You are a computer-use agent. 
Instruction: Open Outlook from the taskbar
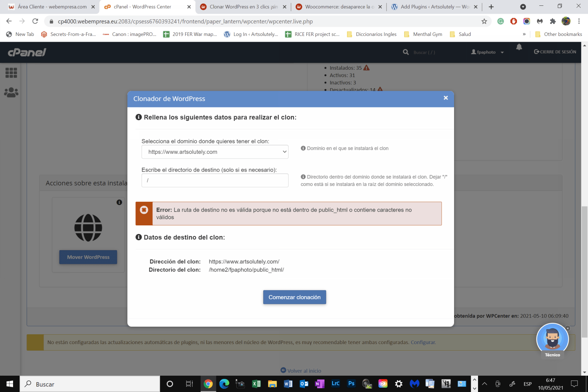[x=304, y=384]
